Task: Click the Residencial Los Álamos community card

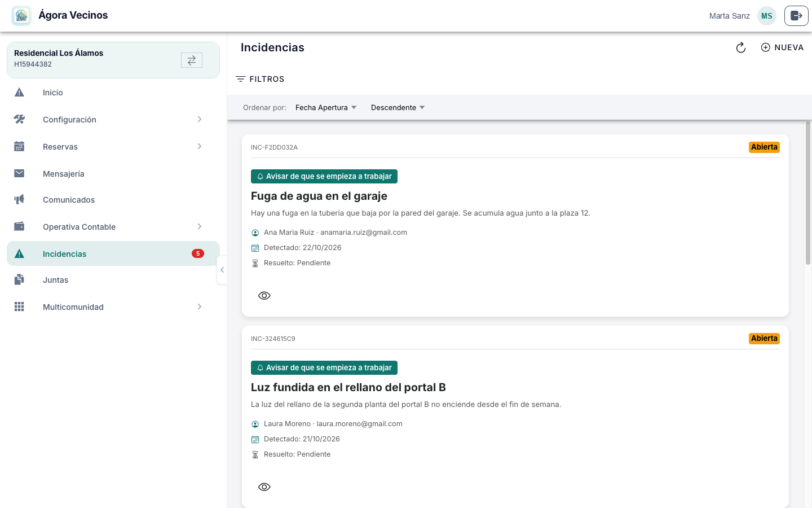Action: (x=113, y=60)
